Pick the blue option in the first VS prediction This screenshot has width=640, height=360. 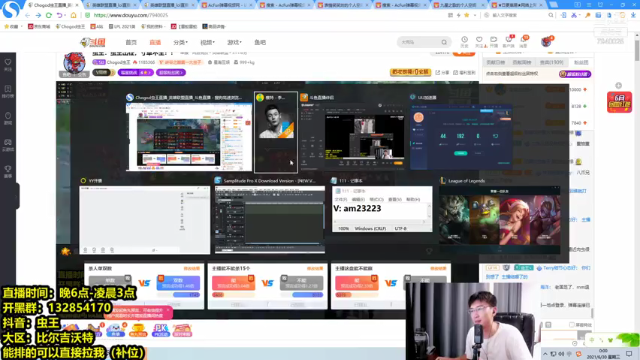point(178,283)
